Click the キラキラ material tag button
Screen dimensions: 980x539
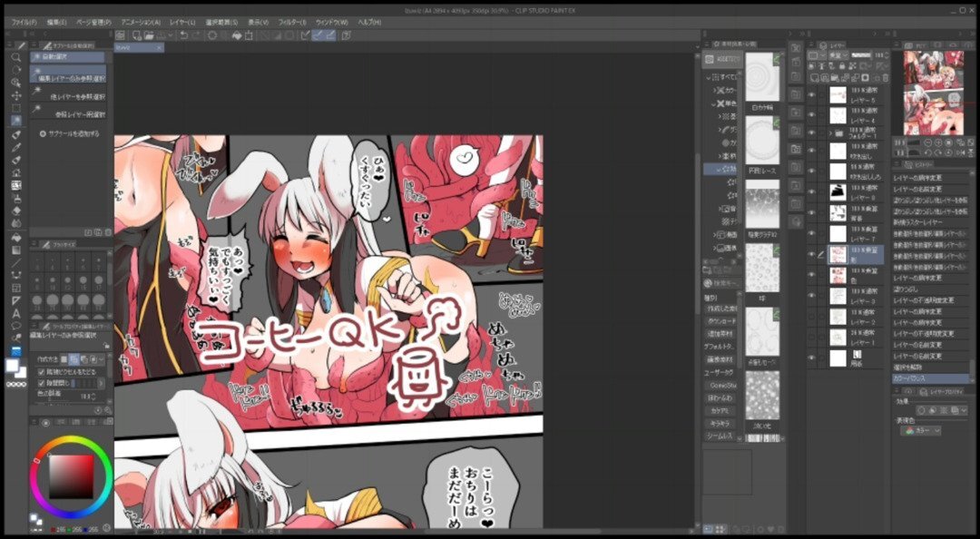(x=720, y=424)
